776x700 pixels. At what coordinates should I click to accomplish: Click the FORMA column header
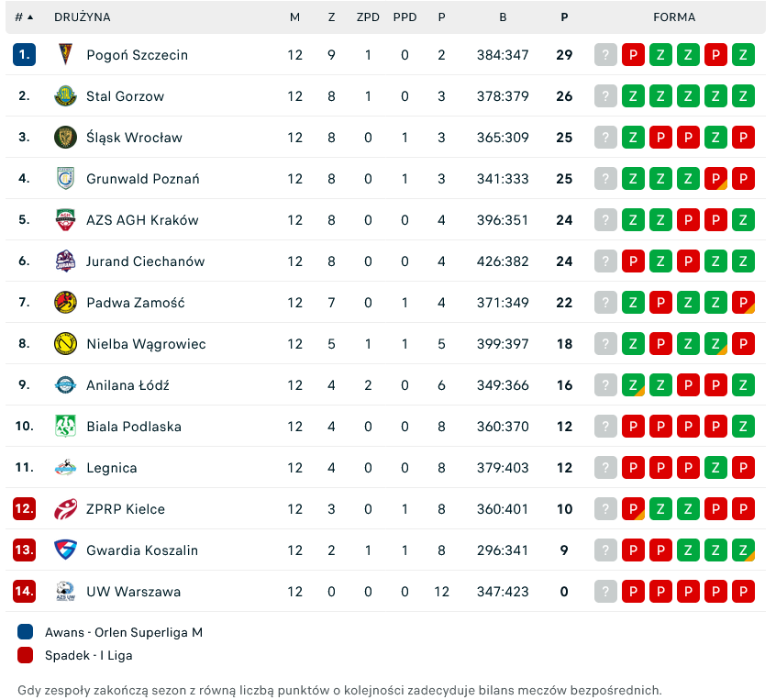tap(674, 17)
